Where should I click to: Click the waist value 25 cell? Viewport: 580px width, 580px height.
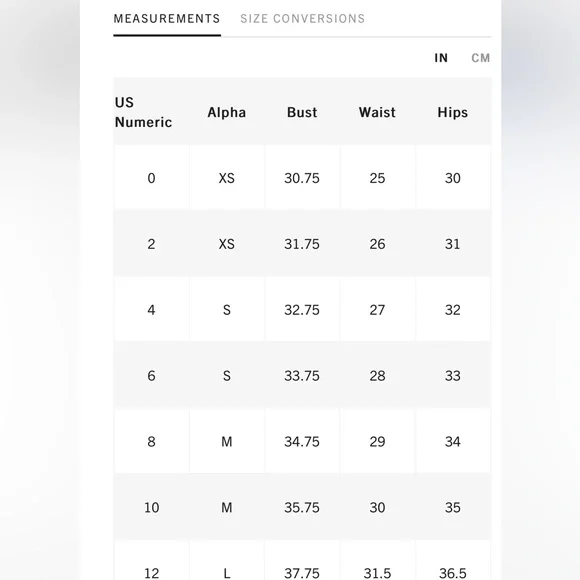pos(377,178)
